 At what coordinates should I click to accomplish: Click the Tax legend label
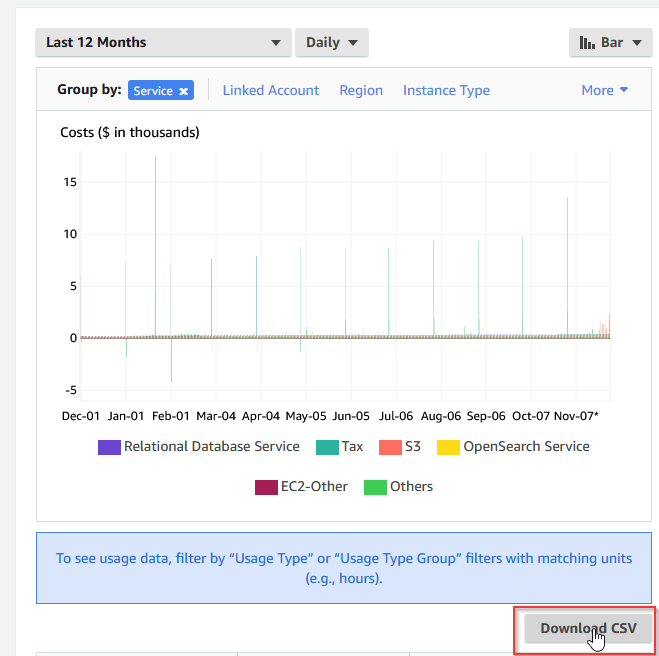coord(352,446)
